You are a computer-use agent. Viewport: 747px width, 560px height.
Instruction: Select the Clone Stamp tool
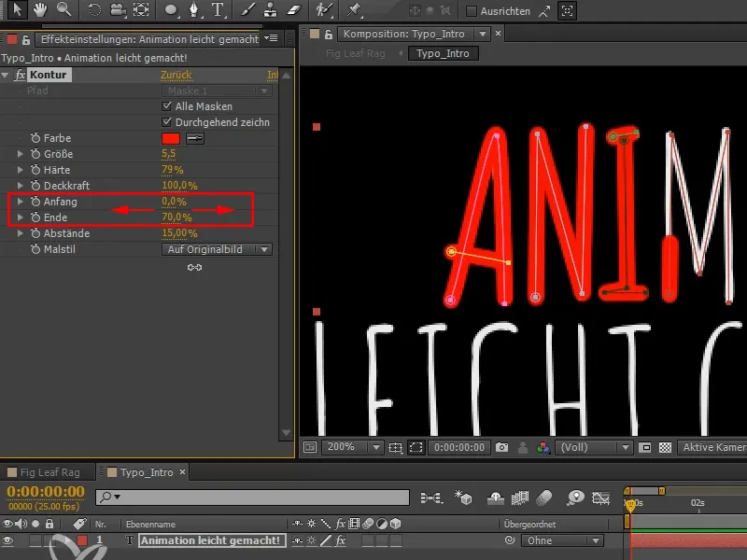[x=271, y=9]
